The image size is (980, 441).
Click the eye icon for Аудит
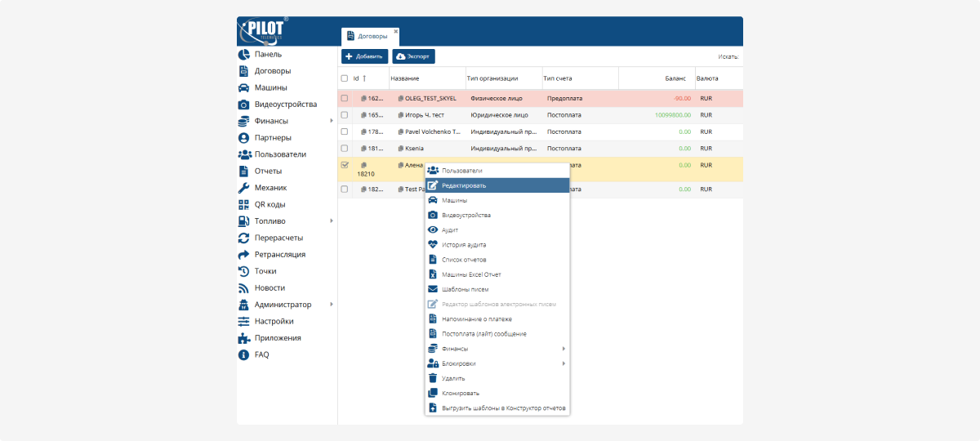tap(433, 230)
